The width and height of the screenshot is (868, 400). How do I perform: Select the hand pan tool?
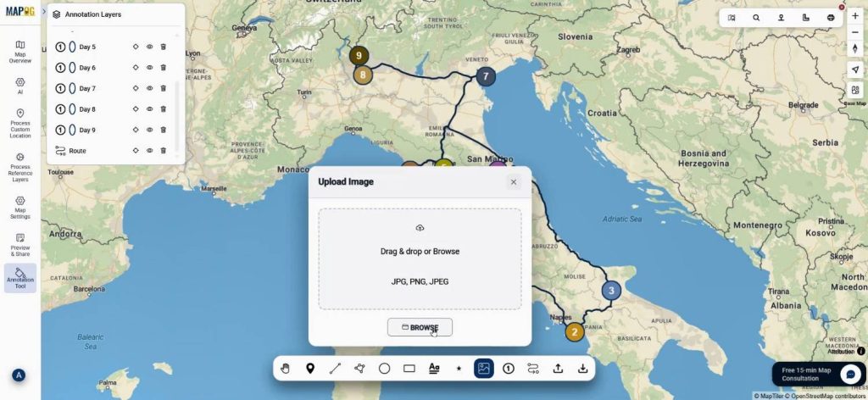(x=285, y=369)
